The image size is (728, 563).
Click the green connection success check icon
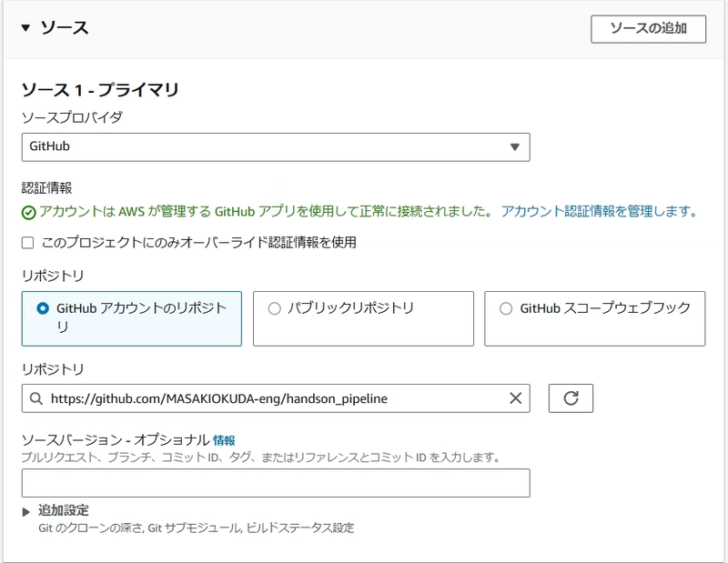pyautogui.click(x=29, y=213)
